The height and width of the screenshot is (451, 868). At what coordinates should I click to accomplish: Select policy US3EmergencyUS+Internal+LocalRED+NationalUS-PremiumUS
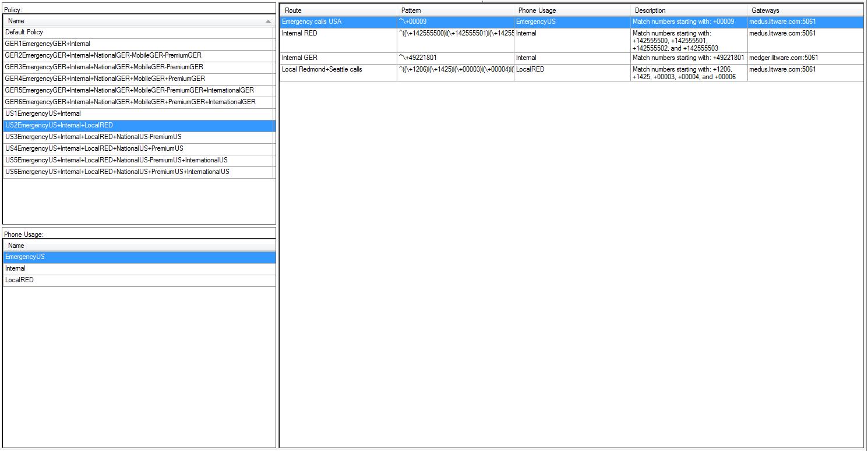click(x=139, y=137)
